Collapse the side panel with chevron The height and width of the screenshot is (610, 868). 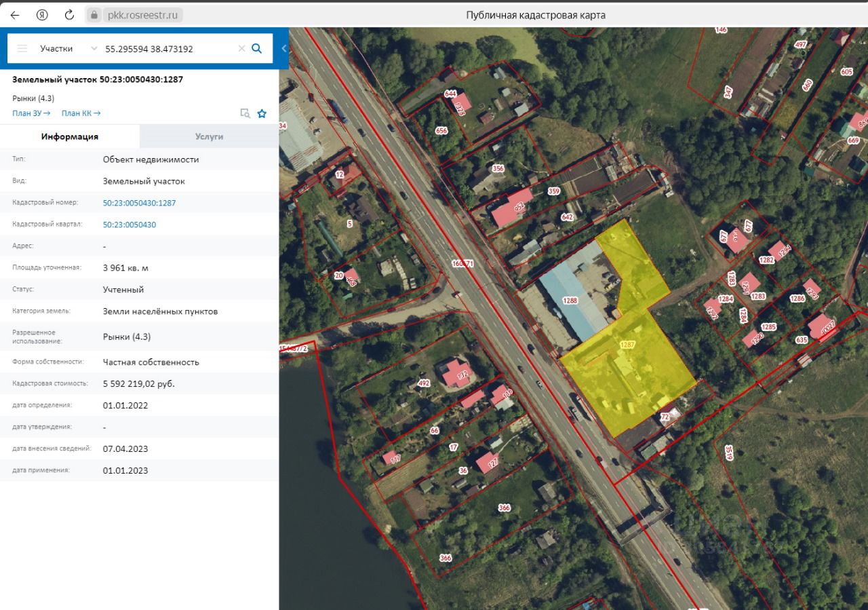[x=283, y=48]
